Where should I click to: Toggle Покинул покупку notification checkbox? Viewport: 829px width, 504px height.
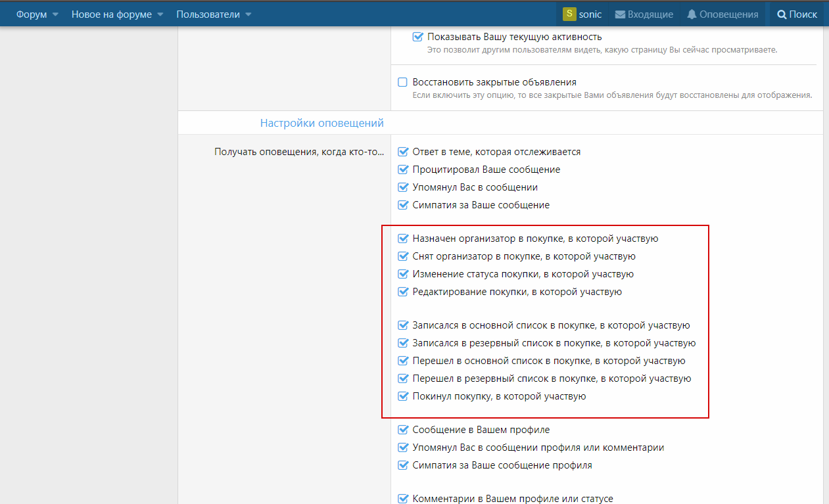(404, 396)
